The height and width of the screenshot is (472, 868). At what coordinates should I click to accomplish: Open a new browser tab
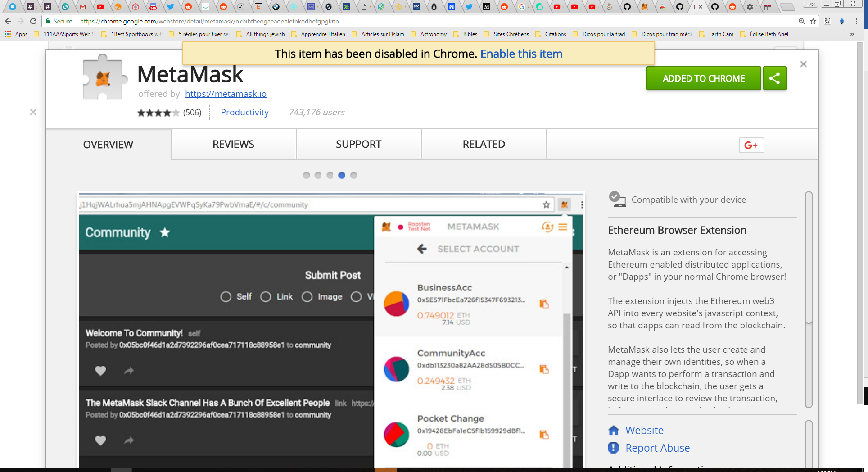787,7
